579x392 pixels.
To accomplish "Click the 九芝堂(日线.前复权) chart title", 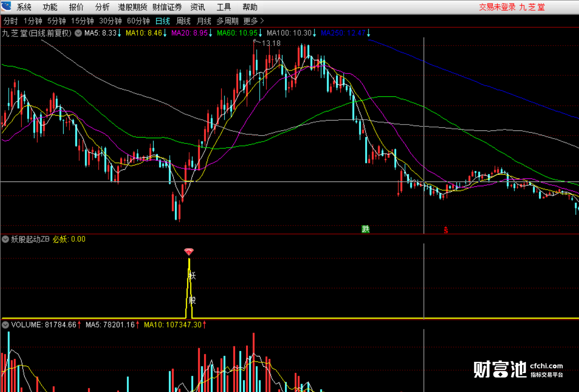I will (x=36, y=33).
